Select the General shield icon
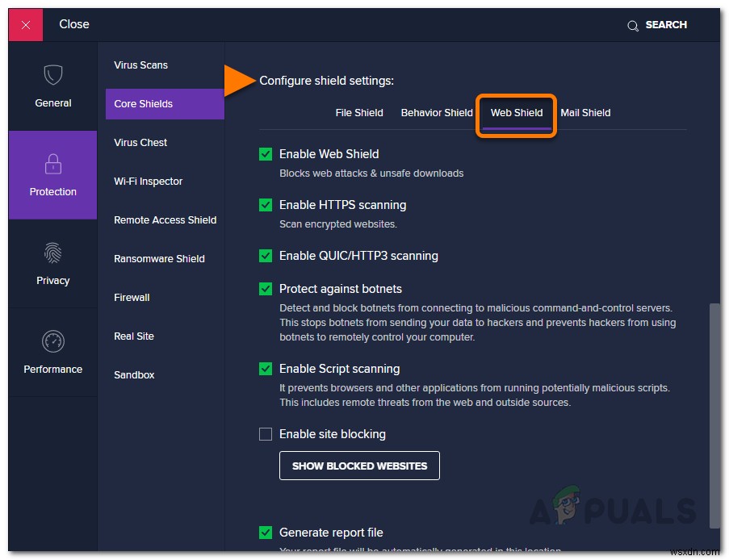The image size is (729, 560). coord(52,75)
